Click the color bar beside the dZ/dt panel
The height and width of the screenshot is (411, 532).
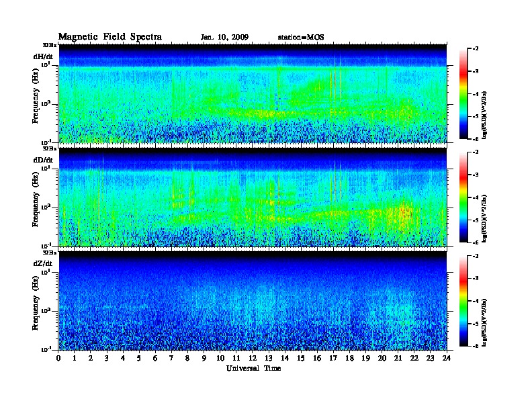463,301
